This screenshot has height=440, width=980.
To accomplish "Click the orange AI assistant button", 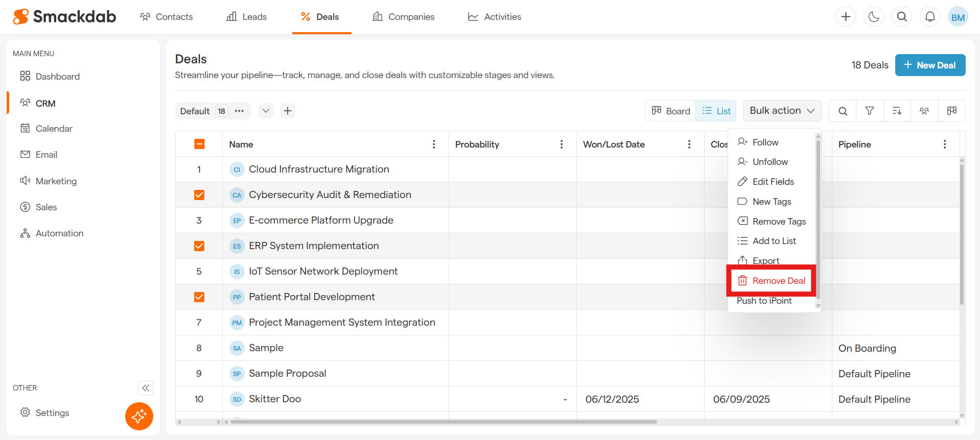I will coord(139,416).
